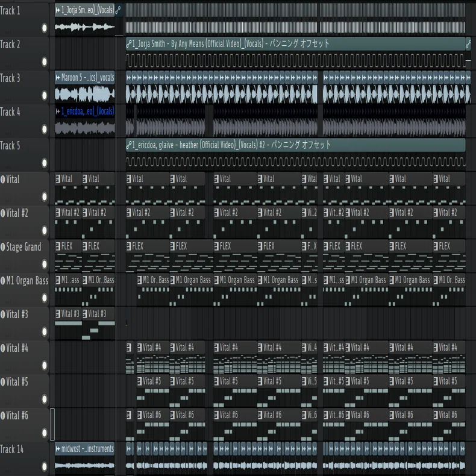Click the pattern icon of the Vi..6 clip
The width and height of the screenshot is (476, 476).
pos(304,415)
